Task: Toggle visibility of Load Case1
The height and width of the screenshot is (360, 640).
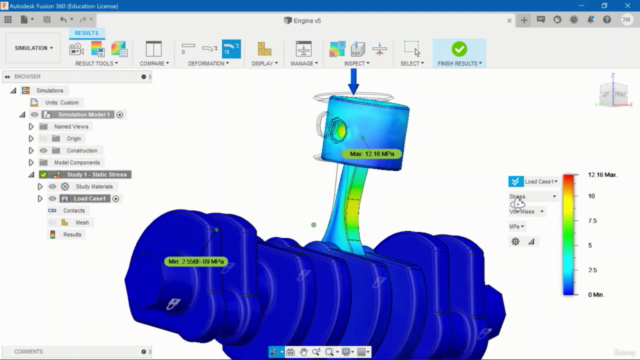Action: click(52, 199)
